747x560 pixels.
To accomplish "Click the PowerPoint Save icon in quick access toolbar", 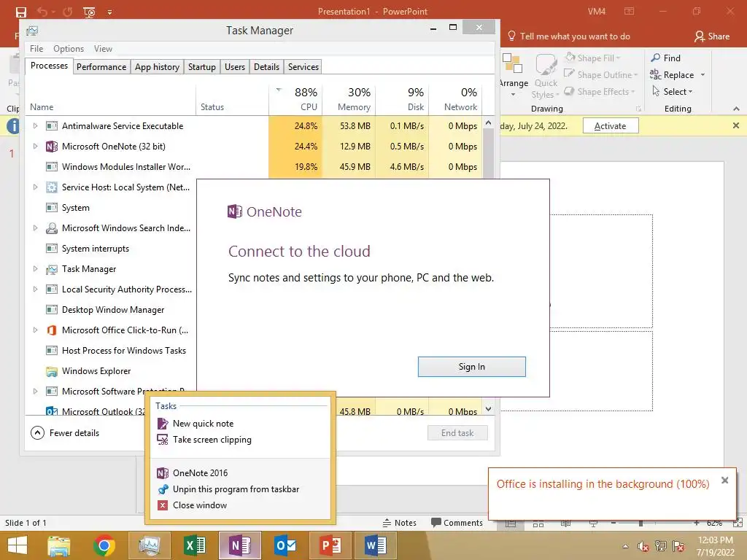I will [x=21, y=12].
